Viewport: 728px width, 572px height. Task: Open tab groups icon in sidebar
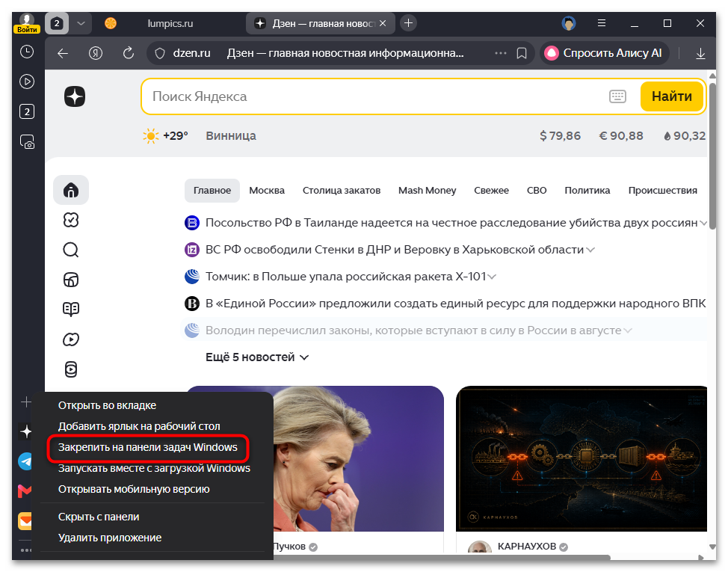coord(27,112)
